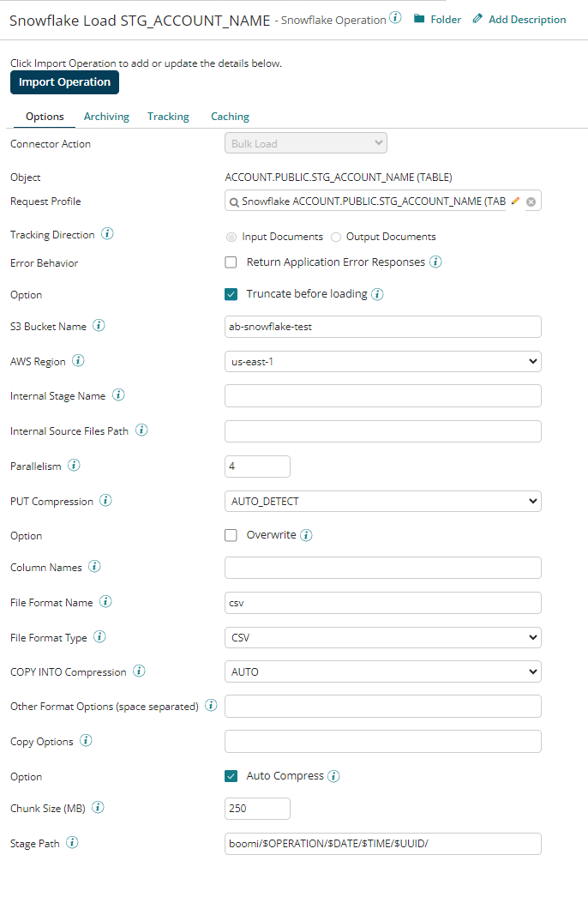Open the Caching tab

(230, 117)
